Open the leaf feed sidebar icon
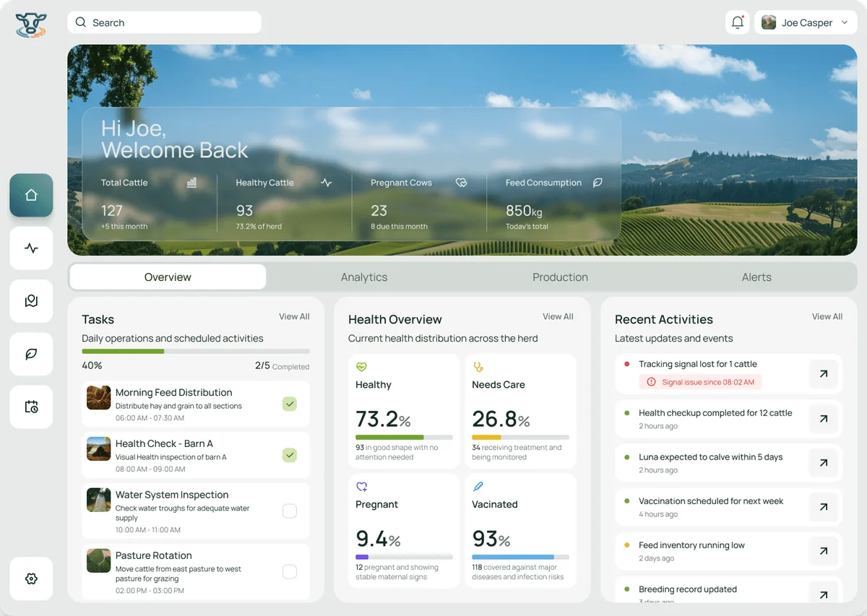Image resolution: width=867 pixels, height=616 pixels. click(31, 354)
